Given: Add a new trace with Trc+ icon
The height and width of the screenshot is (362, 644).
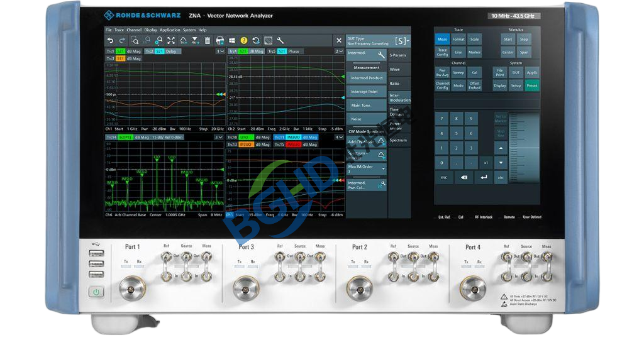Looking at the screenshot, I should click(183, 41).
